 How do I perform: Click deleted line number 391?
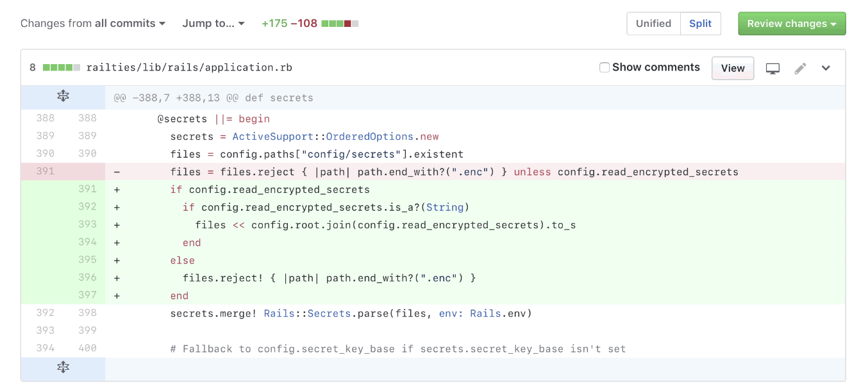coord(46,171)
